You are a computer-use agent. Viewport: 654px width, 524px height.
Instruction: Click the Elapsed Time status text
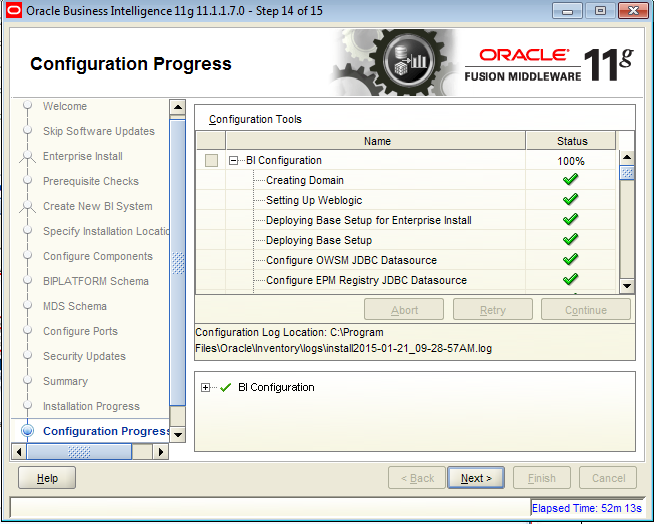point(586,508)
